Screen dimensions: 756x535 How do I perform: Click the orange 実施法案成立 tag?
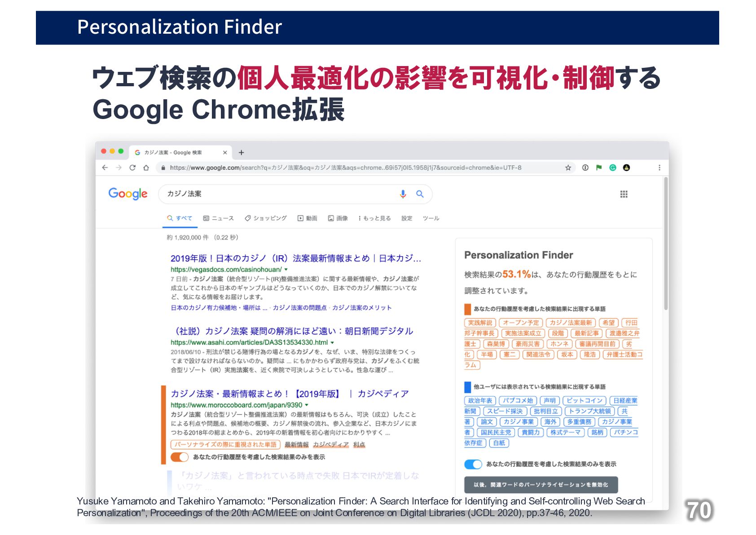(523, 333)
